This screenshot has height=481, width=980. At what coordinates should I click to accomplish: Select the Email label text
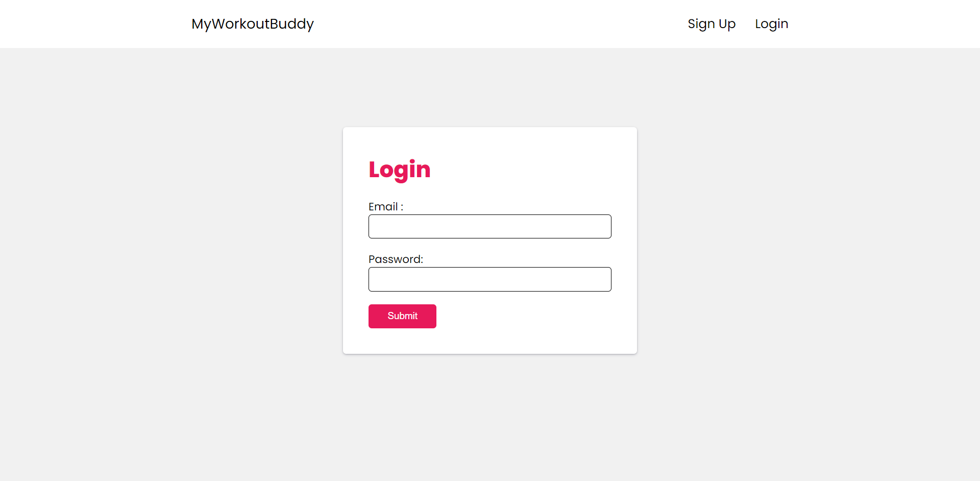(x=385, y=206)
